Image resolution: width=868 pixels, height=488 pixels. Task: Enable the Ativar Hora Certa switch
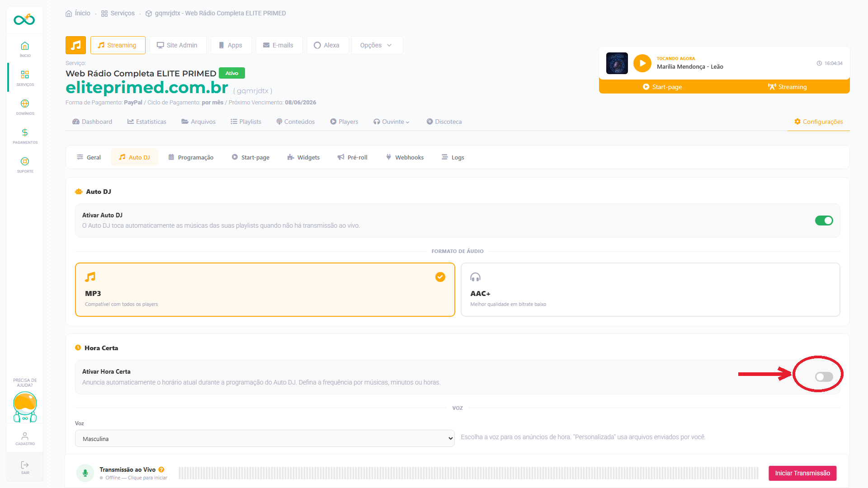coord(824,377)
